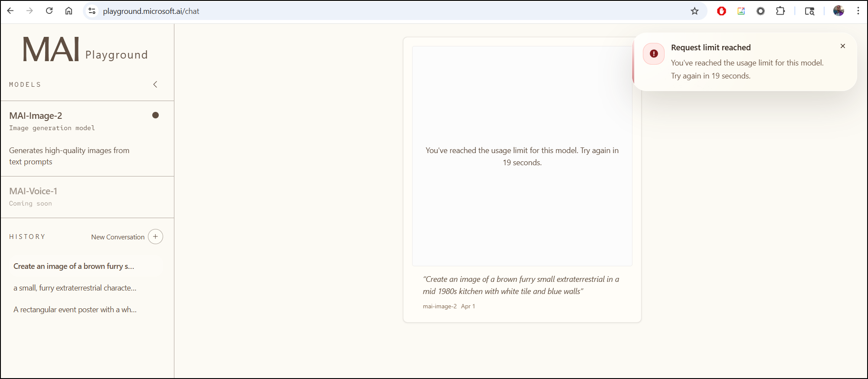868x379 pixels.
Task: Click the red error alert icon
Action: tap(654, 54)
